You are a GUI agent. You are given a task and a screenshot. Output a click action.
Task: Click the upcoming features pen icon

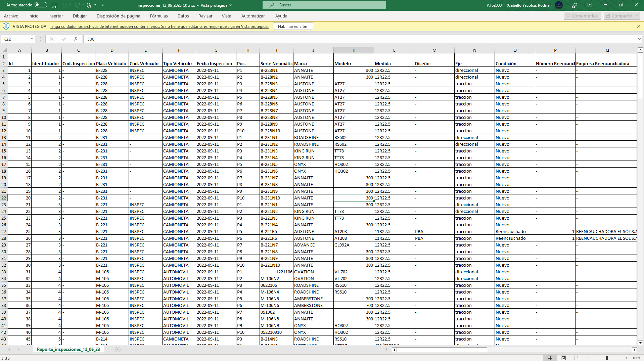574,5
